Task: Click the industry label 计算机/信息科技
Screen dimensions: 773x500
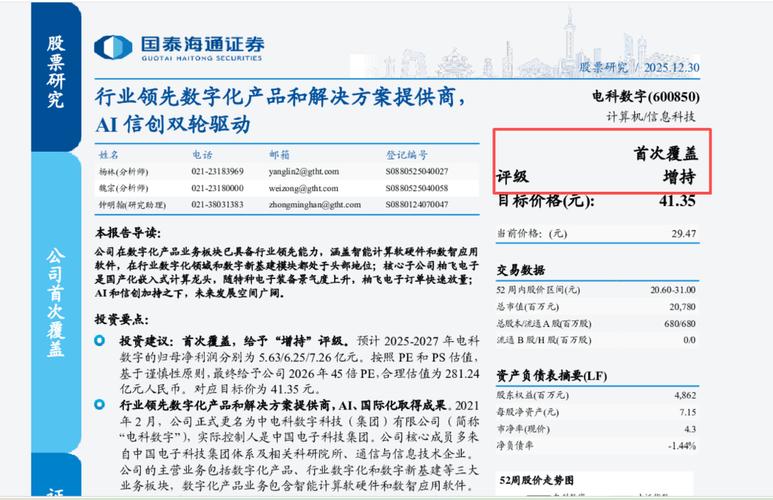Action: [x=650, y=117]
